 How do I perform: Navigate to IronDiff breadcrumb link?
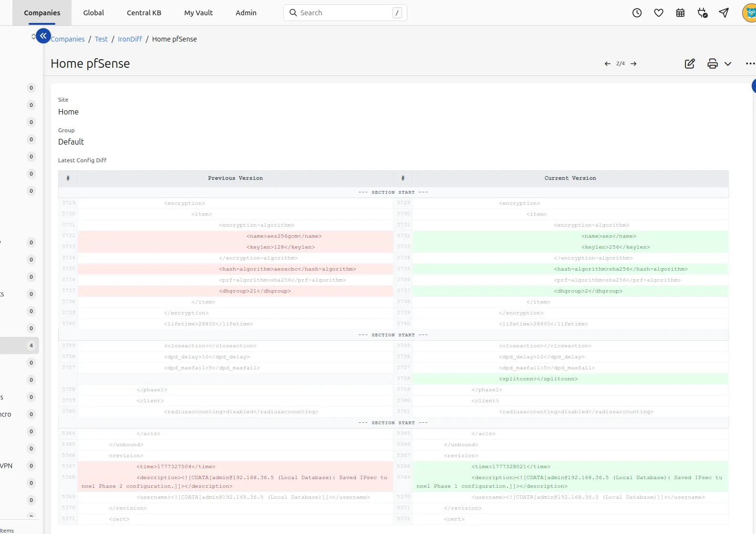click(x=130, y=39)
